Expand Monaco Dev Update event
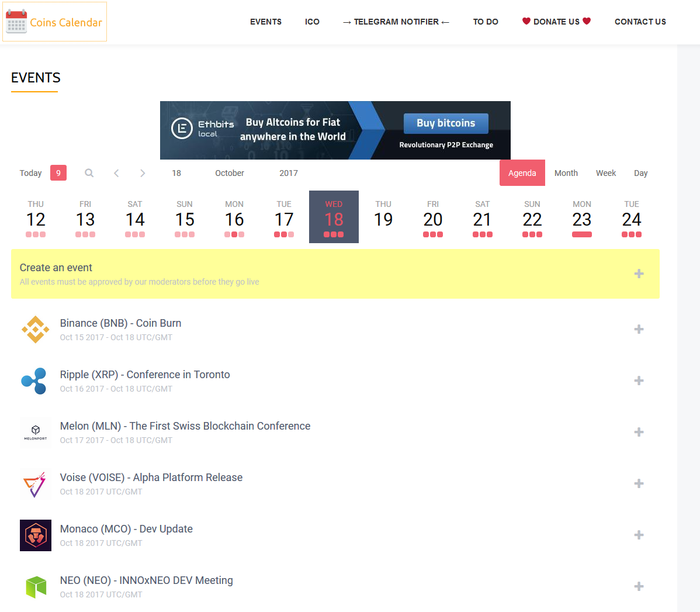The width and height of the screenshot is (700, 612). click(x=639, y=535)
